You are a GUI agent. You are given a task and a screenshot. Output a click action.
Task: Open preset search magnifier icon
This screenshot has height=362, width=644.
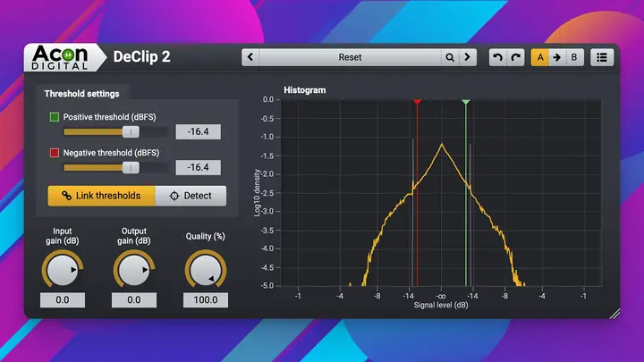pos(450,57)
